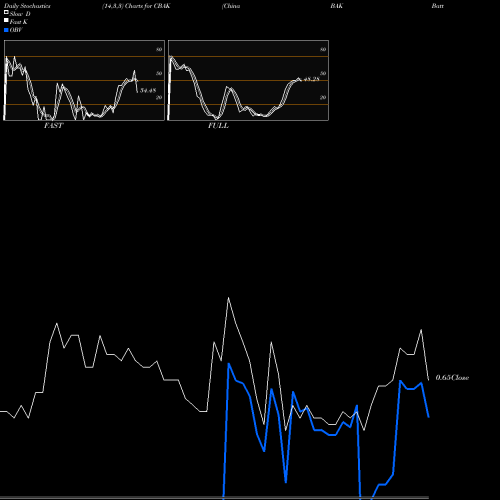Click the Charts for CBAK heading

148,6
